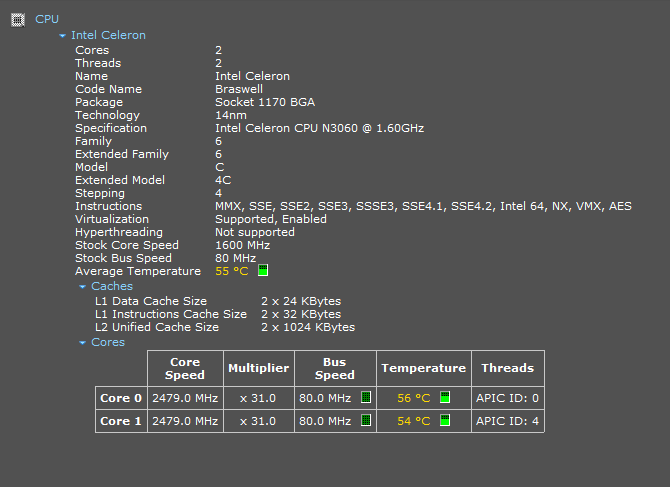Click the CPU section heading

click(47, 19)
